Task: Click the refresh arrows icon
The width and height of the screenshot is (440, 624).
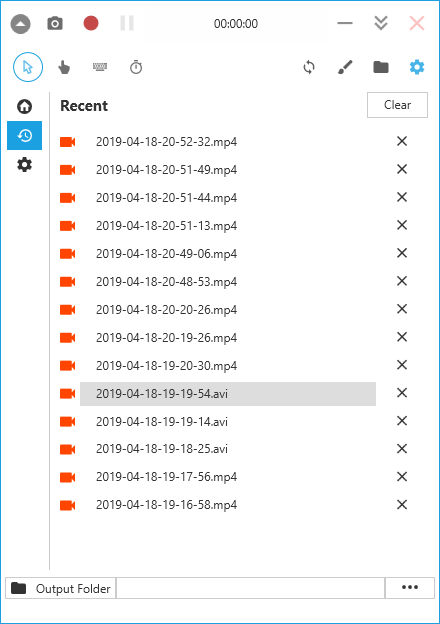Action: (x=309, y=67)
